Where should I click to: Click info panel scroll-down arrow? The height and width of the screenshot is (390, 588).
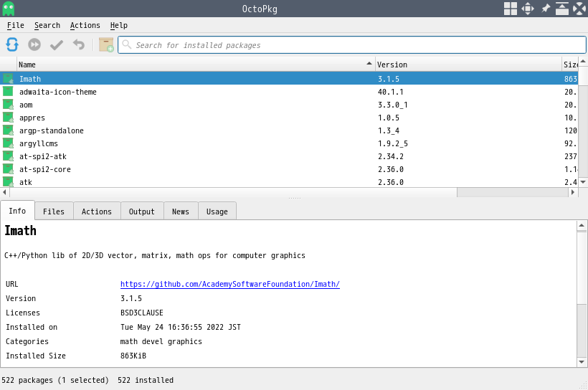tap(582, 362)
